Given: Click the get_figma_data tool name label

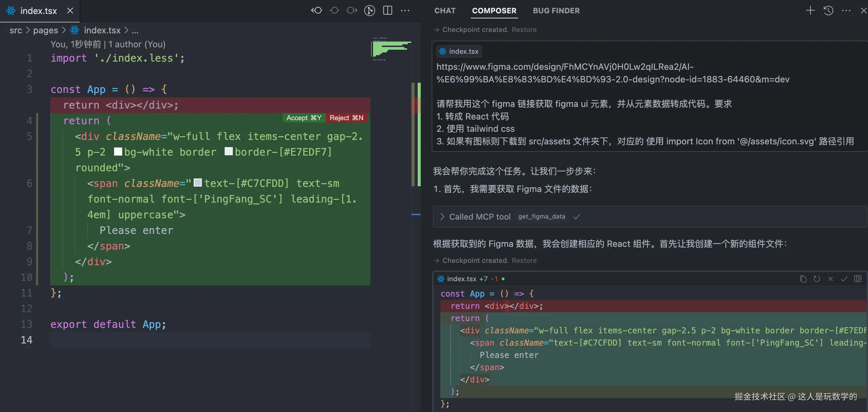Looking at the screenshot, I should (x=542, y=217).
